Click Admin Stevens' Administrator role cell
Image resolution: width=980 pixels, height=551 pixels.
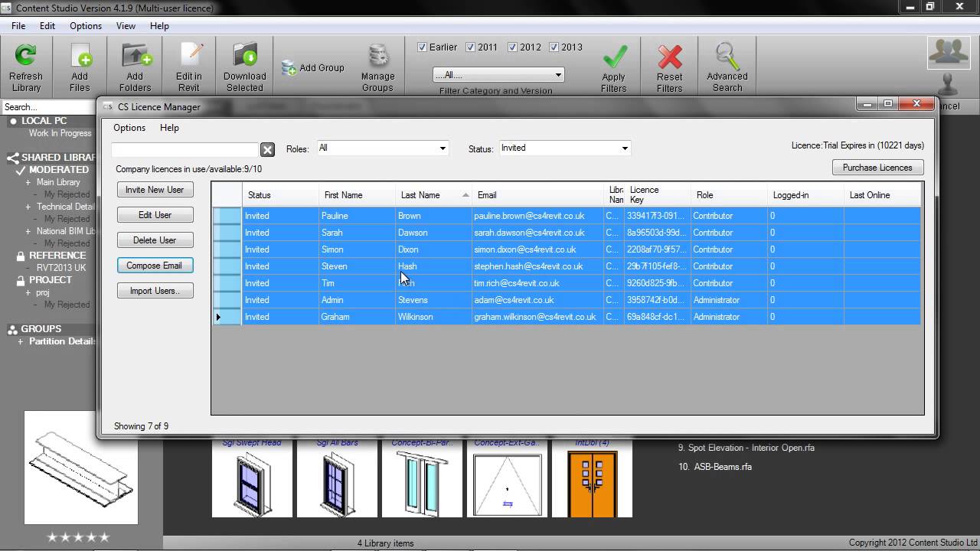coord(729,300)
